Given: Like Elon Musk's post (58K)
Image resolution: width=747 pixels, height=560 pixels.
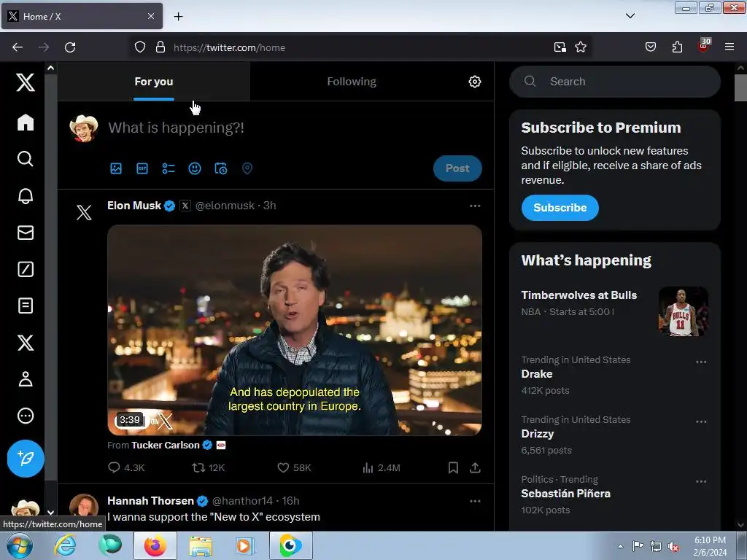Looking at the screenshot, I should [294, 467].
